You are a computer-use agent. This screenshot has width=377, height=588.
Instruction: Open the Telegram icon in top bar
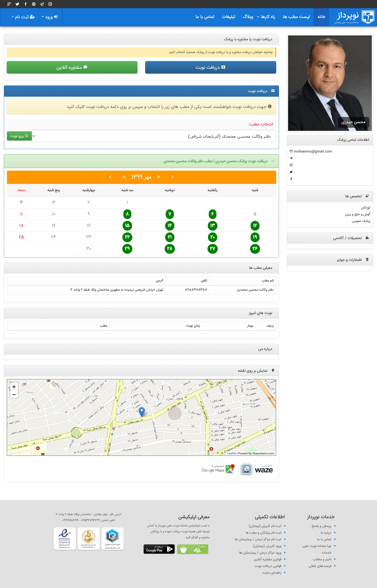(x=42, y=4)
